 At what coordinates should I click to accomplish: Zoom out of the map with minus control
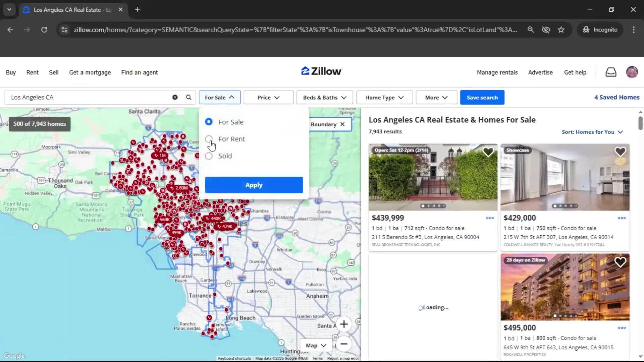tap(344, 344)
